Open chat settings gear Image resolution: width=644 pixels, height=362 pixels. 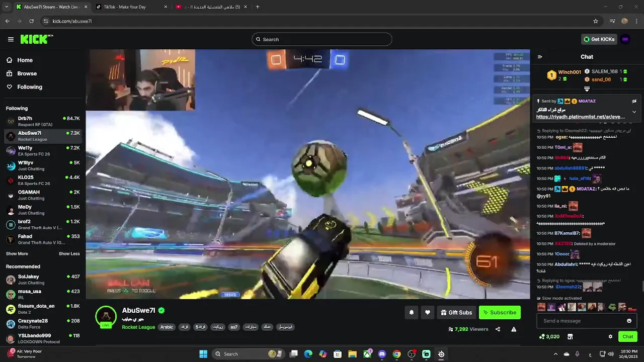(610, 336)
